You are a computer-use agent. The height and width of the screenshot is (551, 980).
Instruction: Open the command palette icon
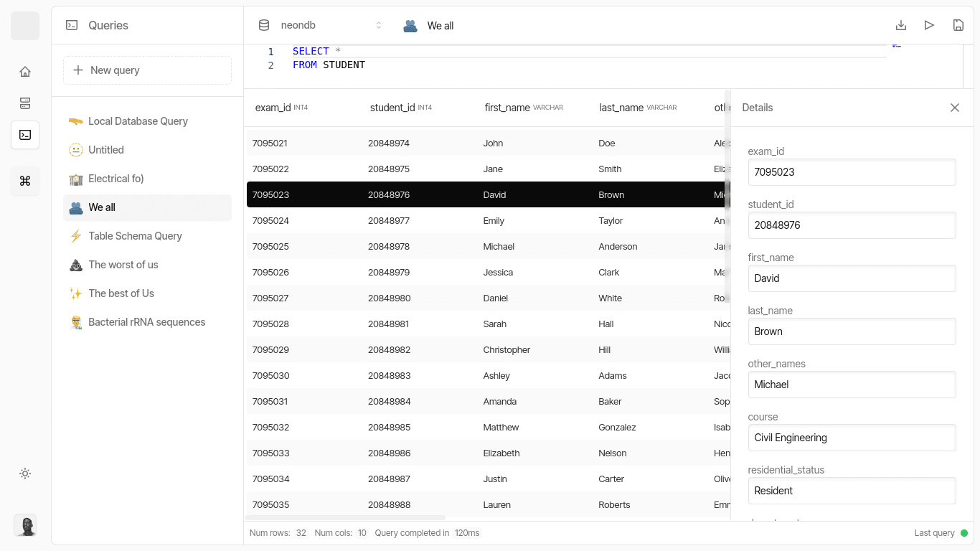point(25,181)
